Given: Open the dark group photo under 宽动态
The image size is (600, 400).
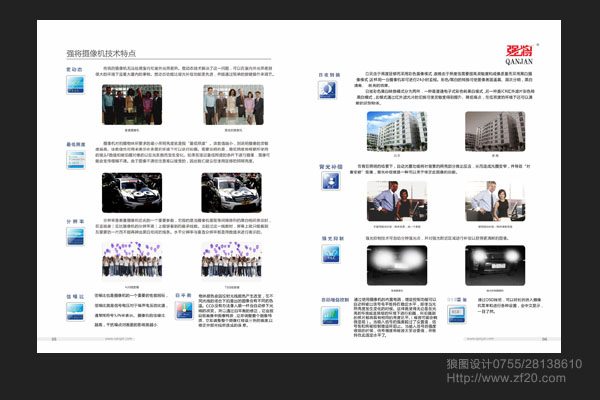Looking at the screenshot, I should (132, 105).
